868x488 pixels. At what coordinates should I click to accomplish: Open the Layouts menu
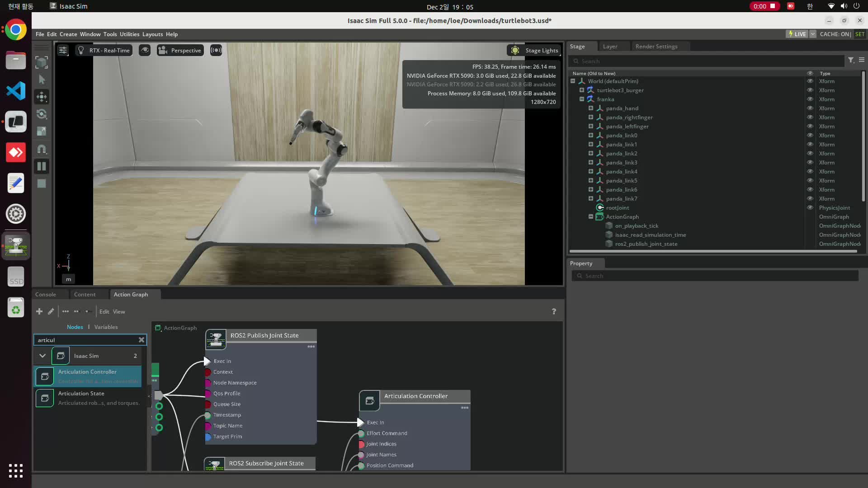click(x=152, y=34)
